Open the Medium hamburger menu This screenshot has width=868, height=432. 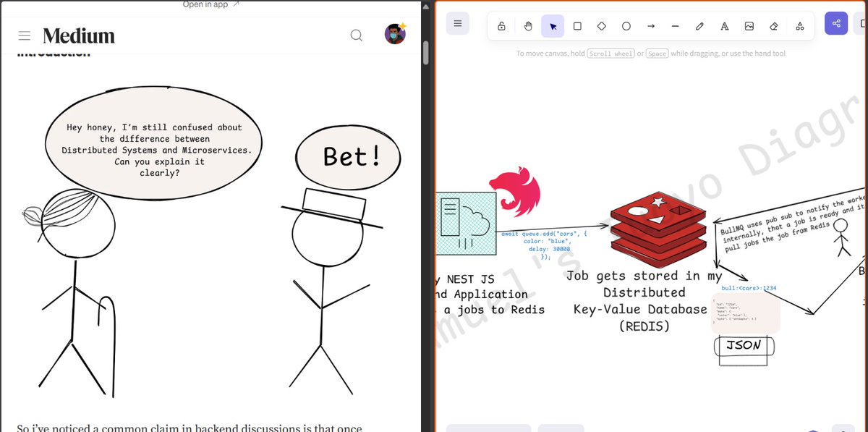[x=25, y=35]
